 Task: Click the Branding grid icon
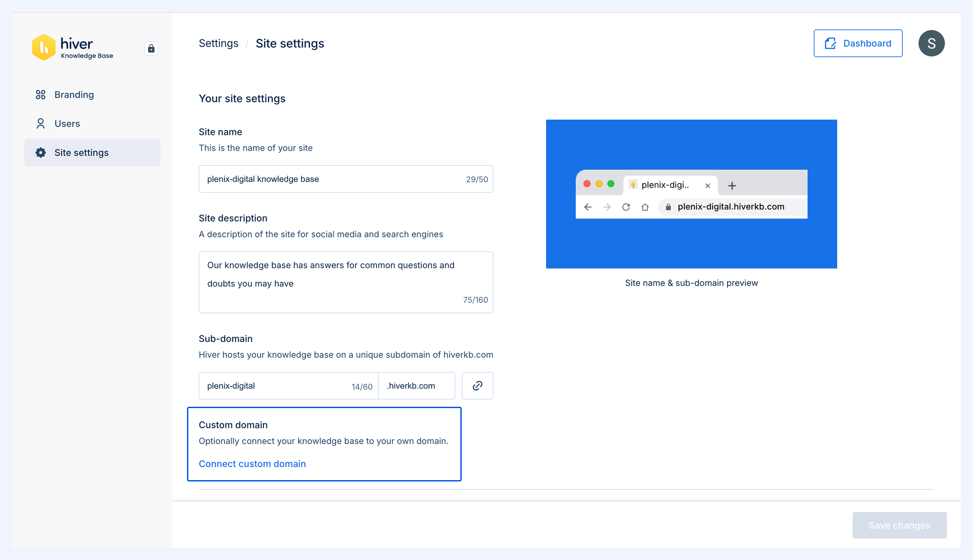pyautogui.click(x=41, y=94)
